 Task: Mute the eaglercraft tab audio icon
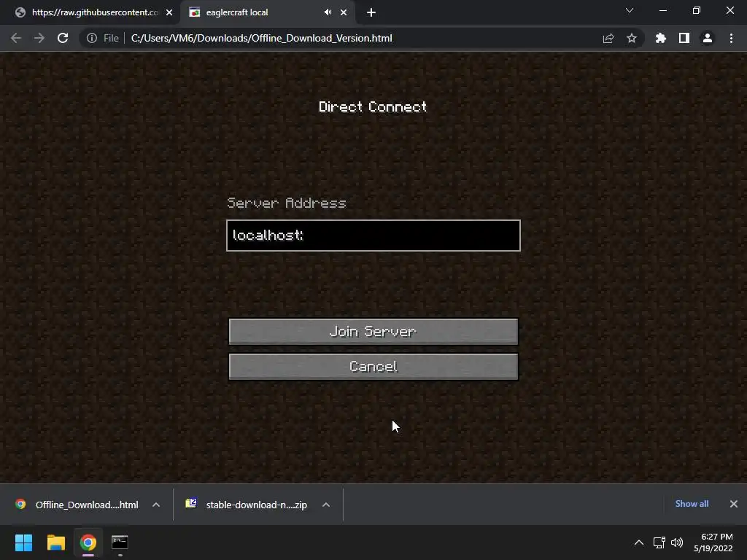tap(328, 12)
